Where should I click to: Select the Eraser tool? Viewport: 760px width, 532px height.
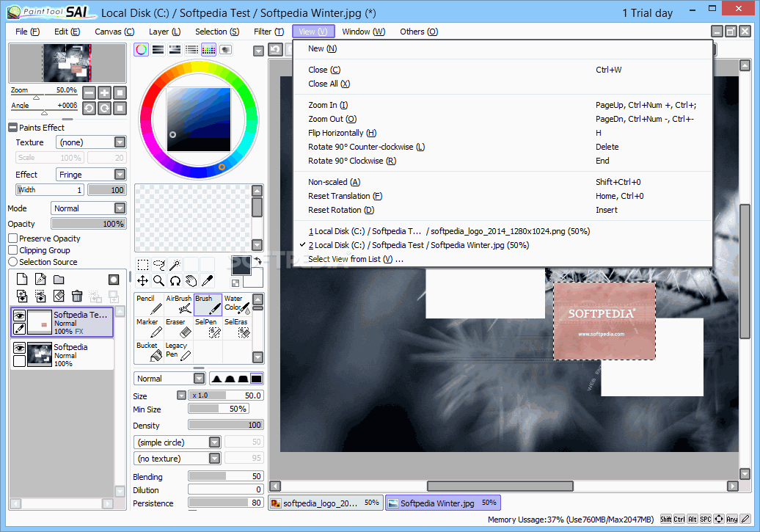178,328
